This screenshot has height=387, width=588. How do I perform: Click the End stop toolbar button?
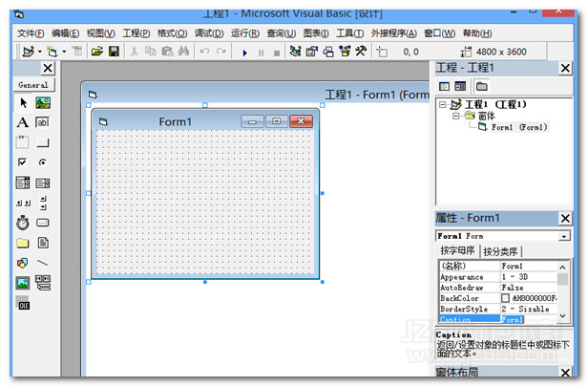tap(277, 53)
